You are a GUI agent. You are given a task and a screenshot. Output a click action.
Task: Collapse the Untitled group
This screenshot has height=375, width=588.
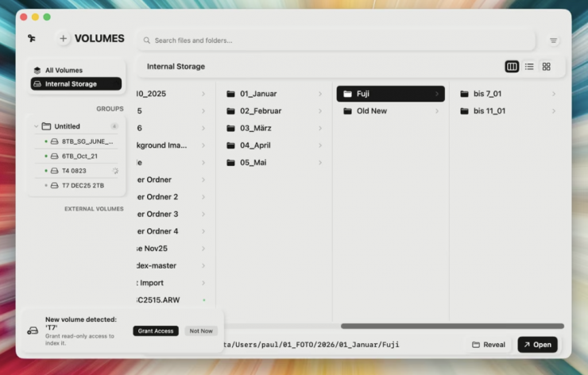pos(36,126)
